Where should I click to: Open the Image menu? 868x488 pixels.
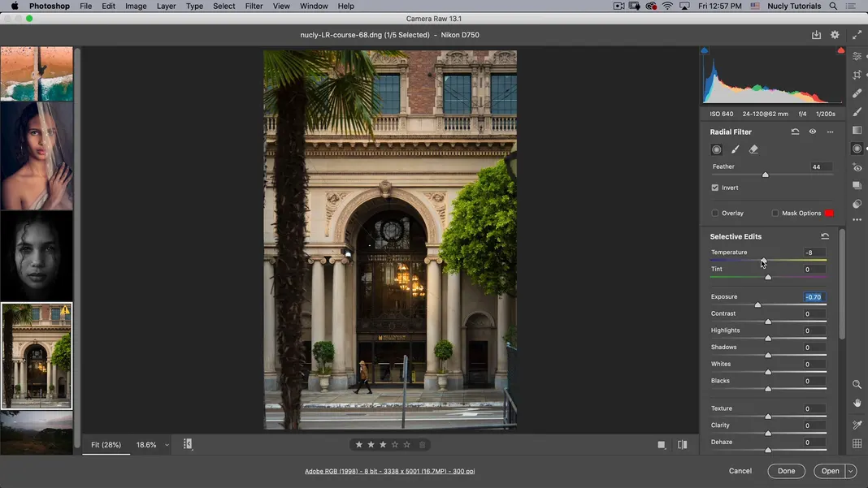(x=136, y=6)
